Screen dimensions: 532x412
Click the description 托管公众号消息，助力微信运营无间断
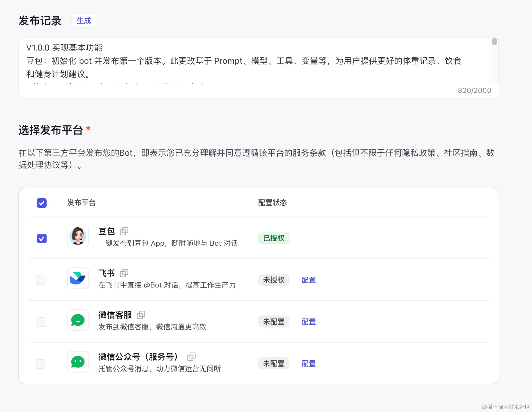[x=160, y=369]
